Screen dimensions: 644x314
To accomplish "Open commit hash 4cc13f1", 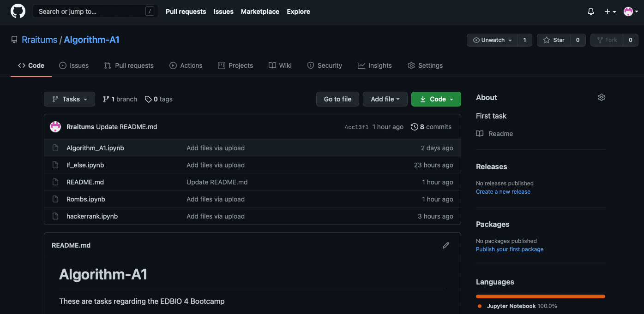I will 356,127.
